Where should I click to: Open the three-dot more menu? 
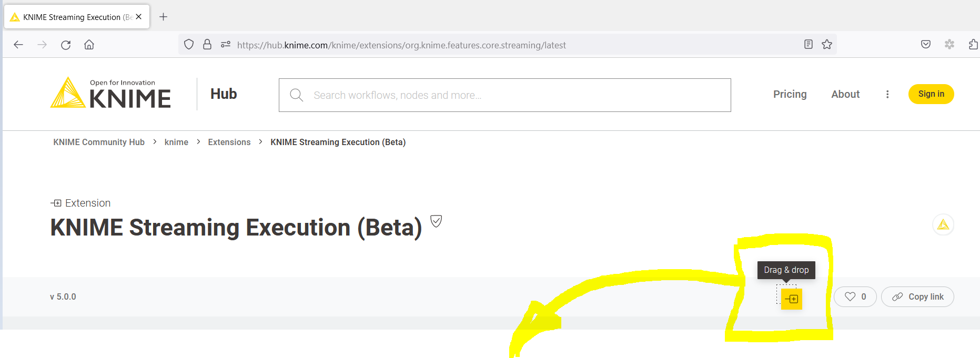(887, 94)
